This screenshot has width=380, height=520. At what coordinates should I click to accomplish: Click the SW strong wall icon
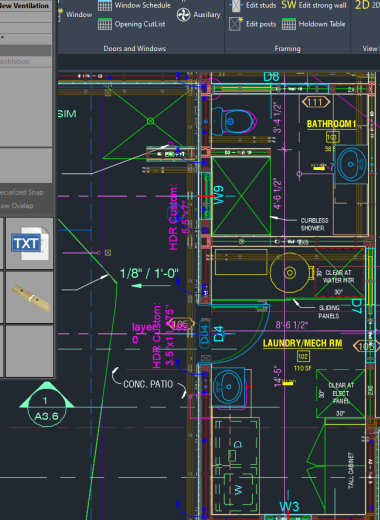coord(288,5)
